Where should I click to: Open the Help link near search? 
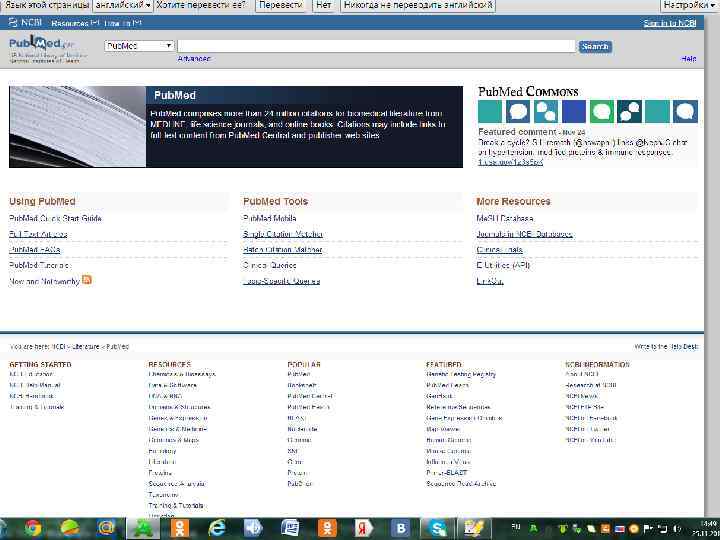689,59
